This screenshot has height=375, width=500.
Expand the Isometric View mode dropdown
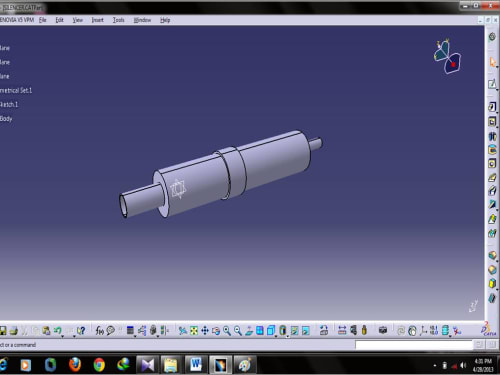[276, 335]
